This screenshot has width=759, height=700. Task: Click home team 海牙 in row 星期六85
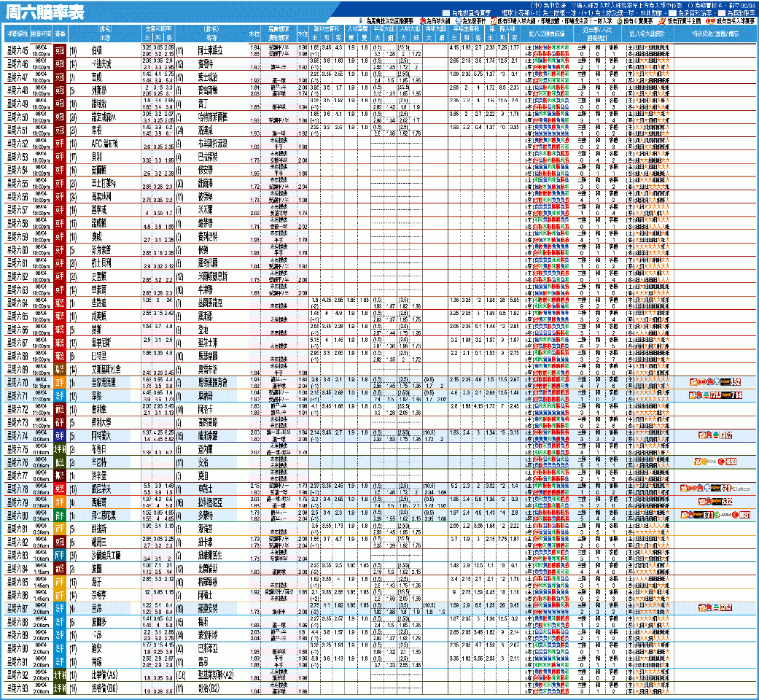click(96, 581)
